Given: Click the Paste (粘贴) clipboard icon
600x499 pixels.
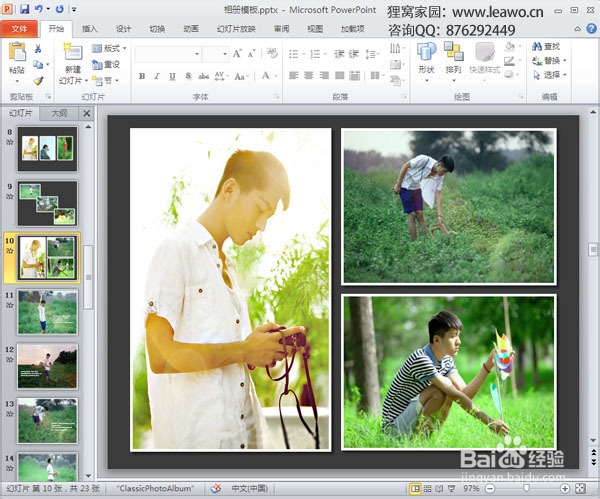Looking at the screenshot, I should point(17,52).
